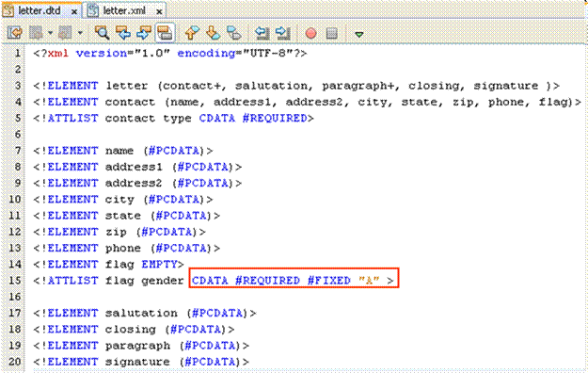
Task: Click the Find Selection magnifier icon
Action: pyautogui.click(x=102, y=33)
